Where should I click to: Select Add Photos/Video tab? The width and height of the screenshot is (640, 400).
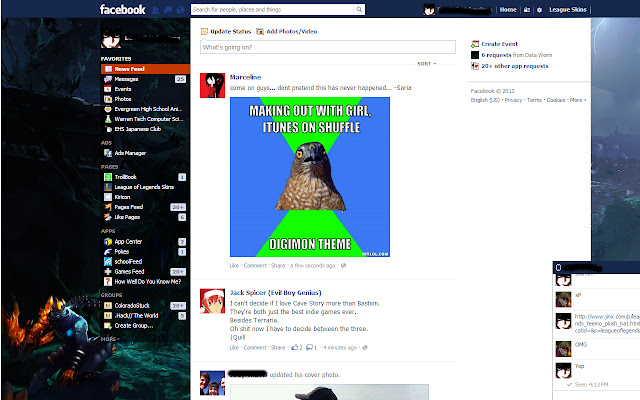[x=287, y=31]
